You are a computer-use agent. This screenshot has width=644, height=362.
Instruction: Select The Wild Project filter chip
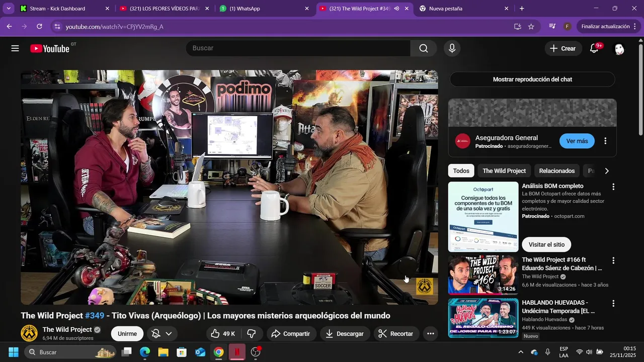tap(504, 171)
